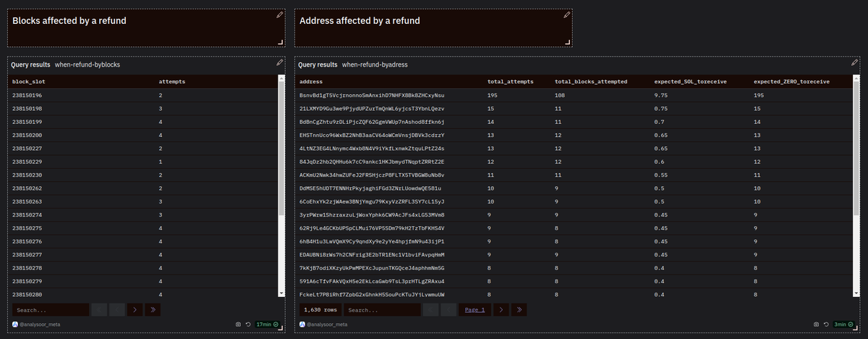
Task: Click the '1,630 rows' count label
Action: (320, 310)
